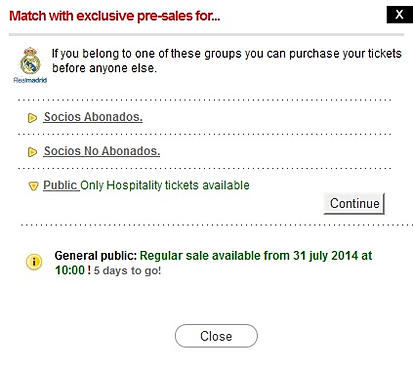This screenshot has width=413, height=369.
Task: Click the red exclamation mark after 10:00
Action: point(89,270)
